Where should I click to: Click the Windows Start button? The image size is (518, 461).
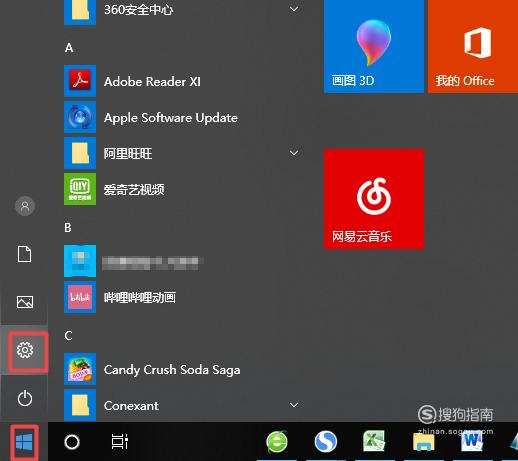tap(24, 442)
